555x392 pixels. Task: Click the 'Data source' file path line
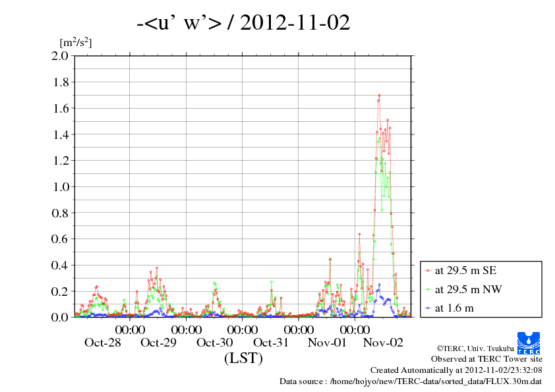coord(411,381)
